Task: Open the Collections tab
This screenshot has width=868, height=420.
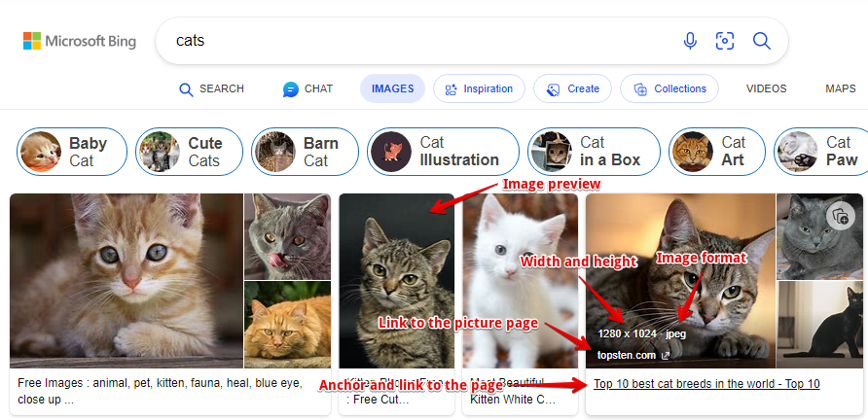Action: pos(669,88)
